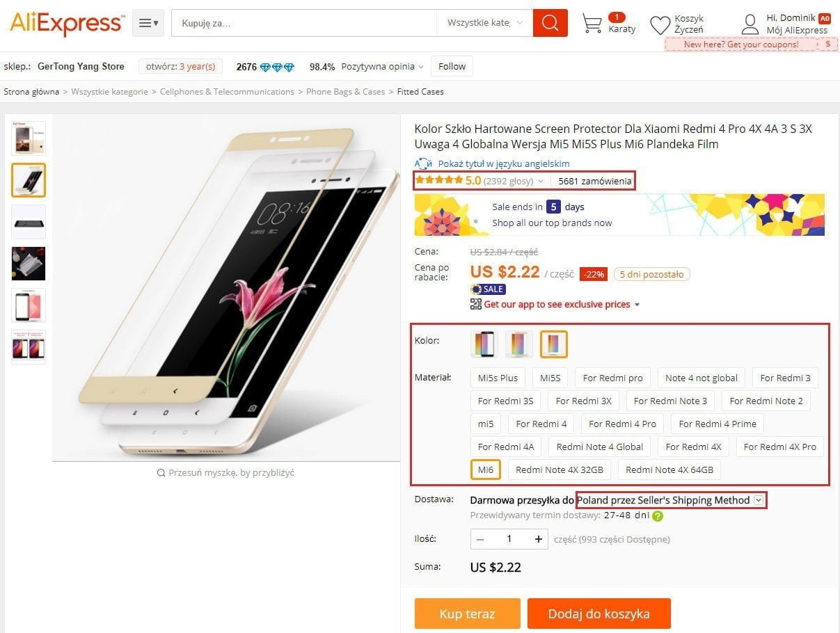Open the shipping method dropdown for Poland

(x=759, y=500)
